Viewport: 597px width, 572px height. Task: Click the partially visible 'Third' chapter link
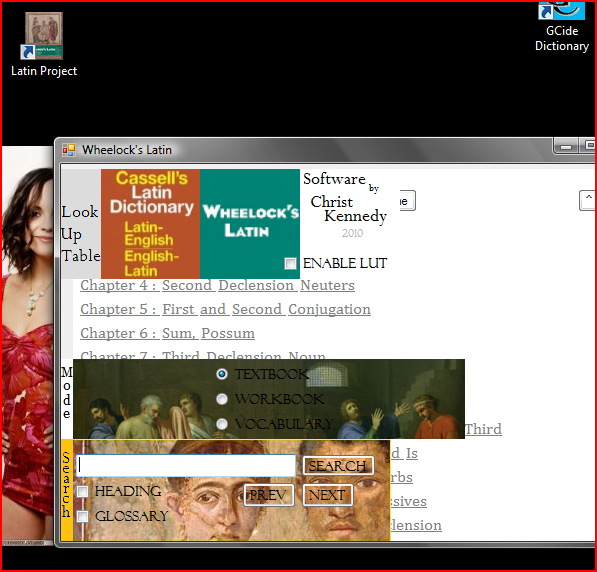pos(483,429)
